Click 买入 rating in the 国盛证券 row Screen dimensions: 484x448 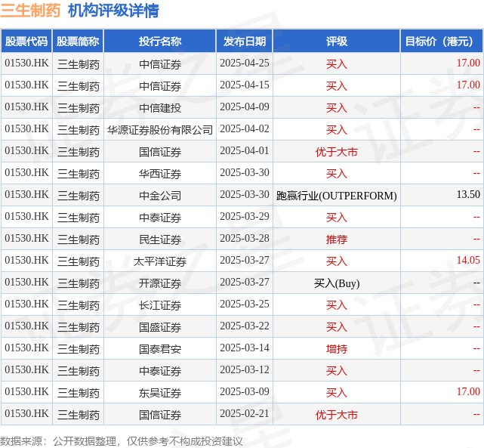pos(337,327)
